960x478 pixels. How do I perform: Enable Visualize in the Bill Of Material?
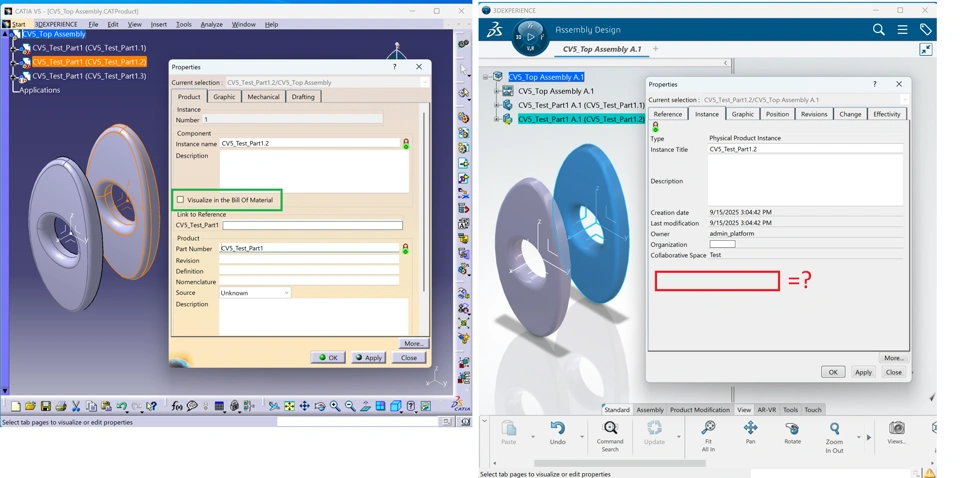(181, 200)
